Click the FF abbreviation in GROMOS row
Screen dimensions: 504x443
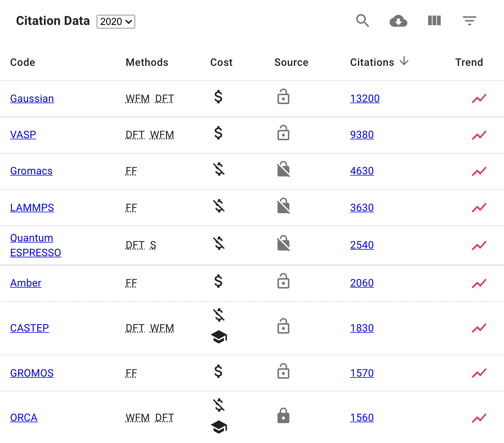pyautogui.click(x=131, y=373)
